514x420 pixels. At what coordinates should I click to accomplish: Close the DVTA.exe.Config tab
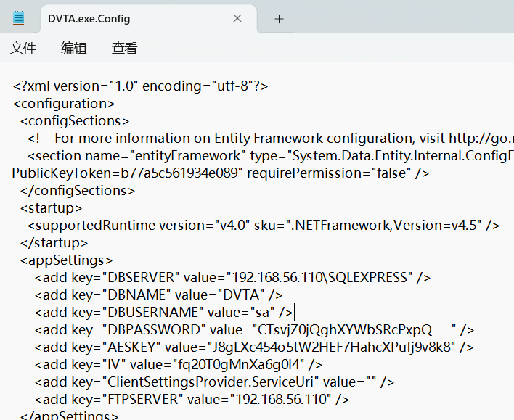[237, 19]
